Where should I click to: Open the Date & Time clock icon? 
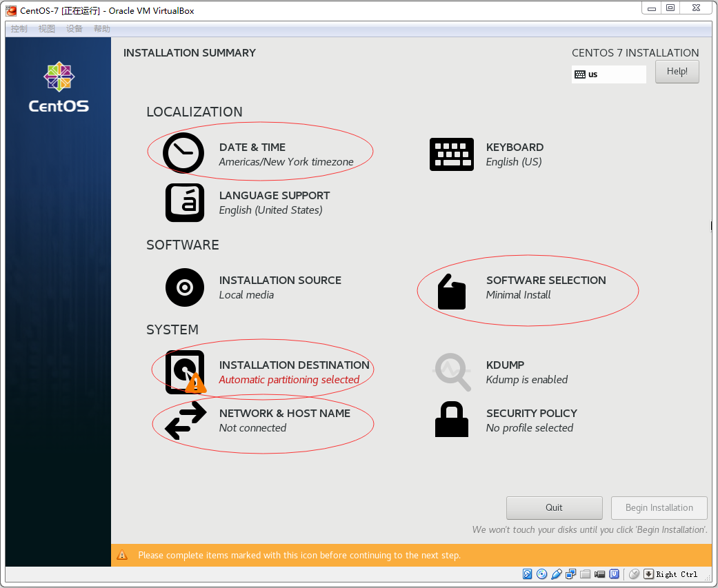coord(183,153)
